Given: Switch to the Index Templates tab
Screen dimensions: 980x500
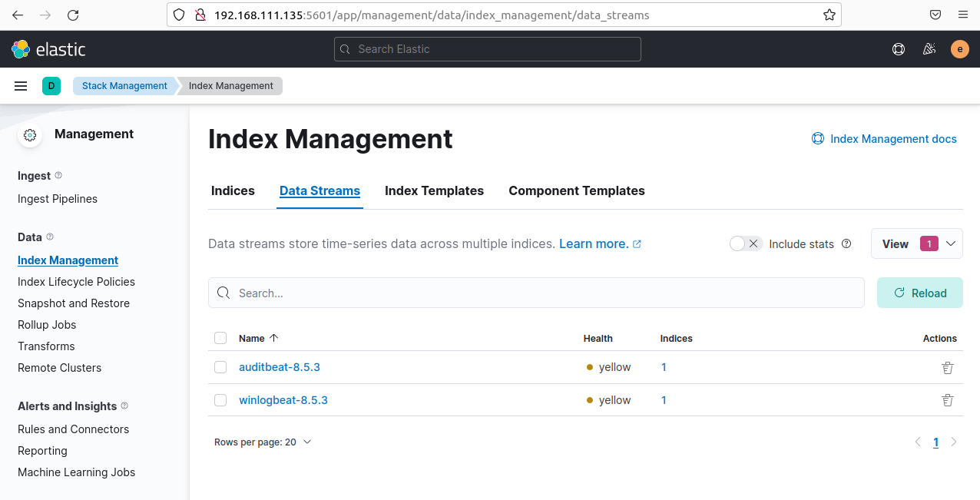Looking at the screenshot, I should coord(434,191).
